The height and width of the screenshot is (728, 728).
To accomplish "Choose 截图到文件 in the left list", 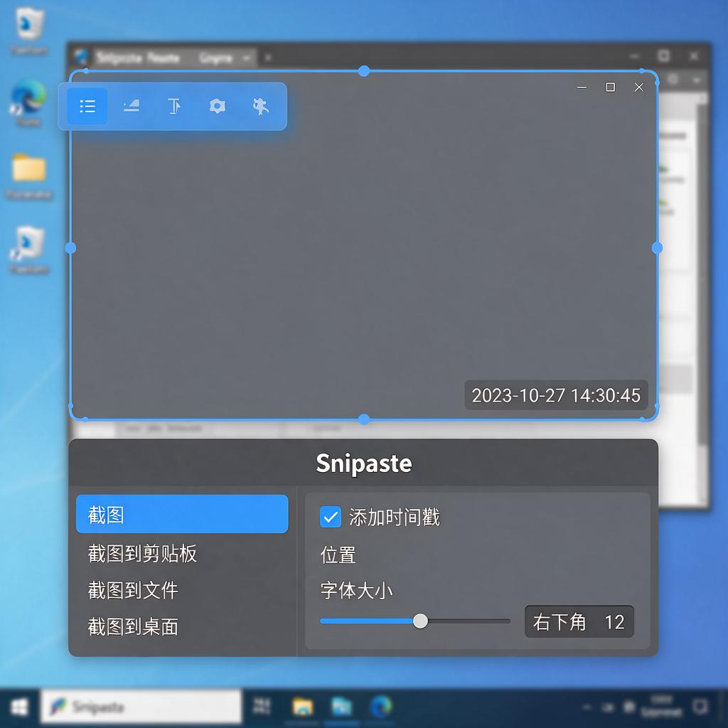I will point(133,590).
